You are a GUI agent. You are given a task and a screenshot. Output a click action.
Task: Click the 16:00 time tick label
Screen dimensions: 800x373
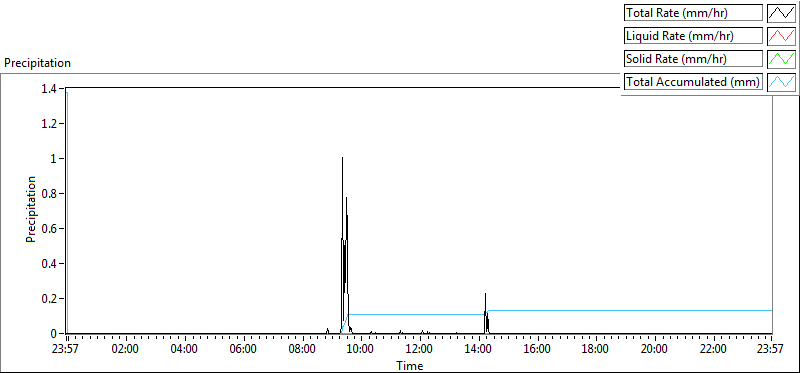click(537, 350)
